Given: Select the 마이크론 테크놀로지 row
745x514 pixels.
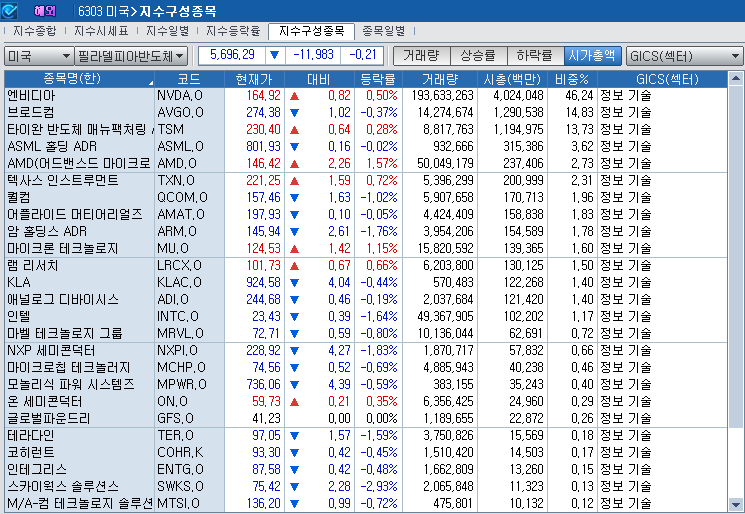Looking at the screenshot, I should [366, 249].
